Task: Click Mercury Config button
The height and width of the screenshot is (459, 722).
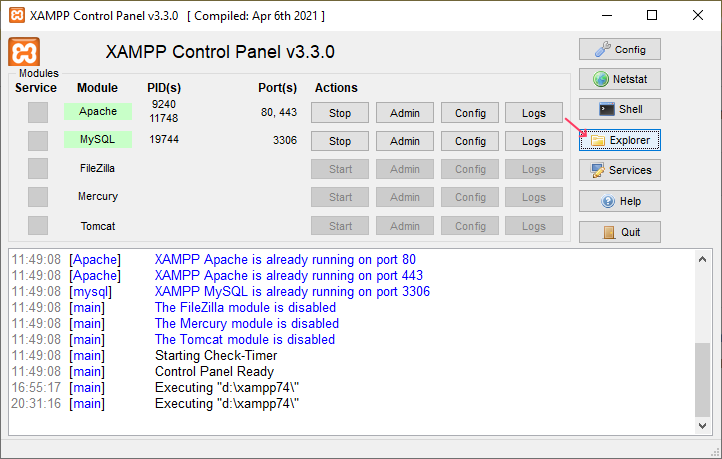Action: [470, 197]
